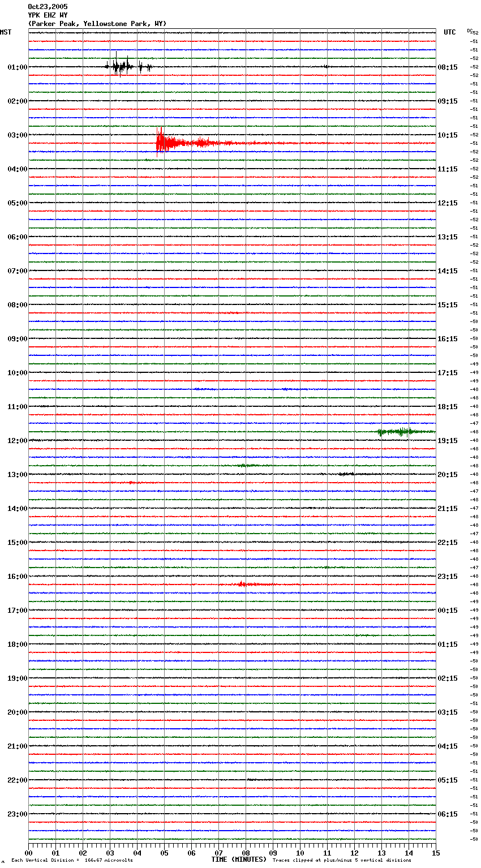Screen dimensions: 481x868
Task: Click the 10:15 UTC time label
Action: (x=448, y=135)
